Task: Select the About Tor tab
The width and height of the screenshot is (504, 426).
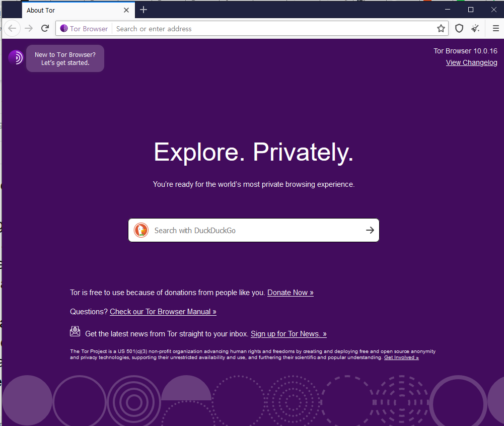Action: (79, 10)
